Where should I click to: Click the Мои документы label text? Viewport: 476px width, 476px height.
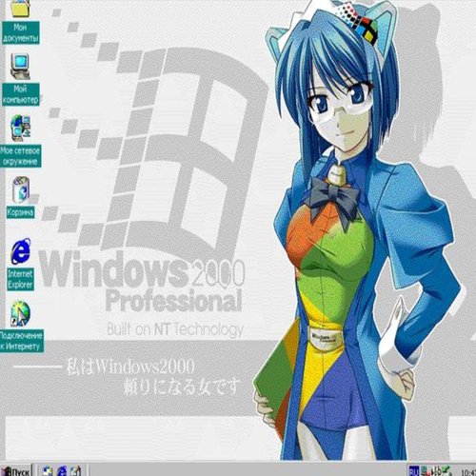pyautogui.click(x=21, y=32)
